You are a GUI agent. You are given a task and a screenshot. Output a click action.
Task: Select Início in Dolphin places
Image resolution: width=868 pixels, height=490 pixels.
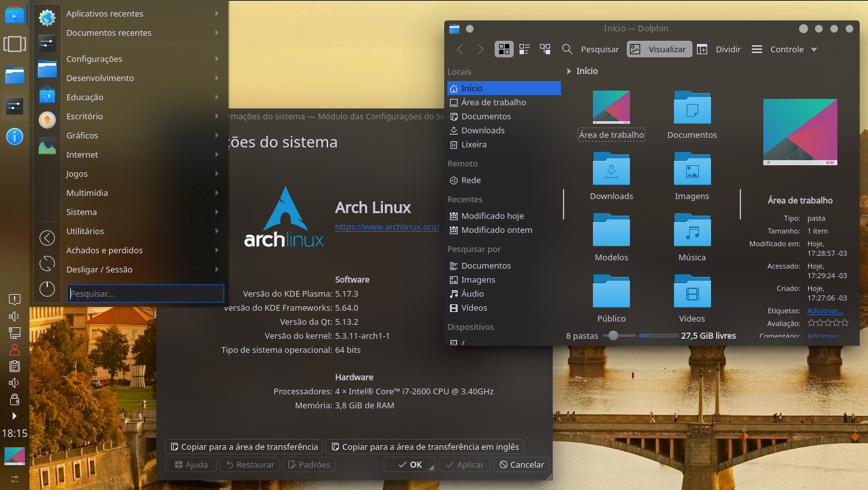(504, 88)
